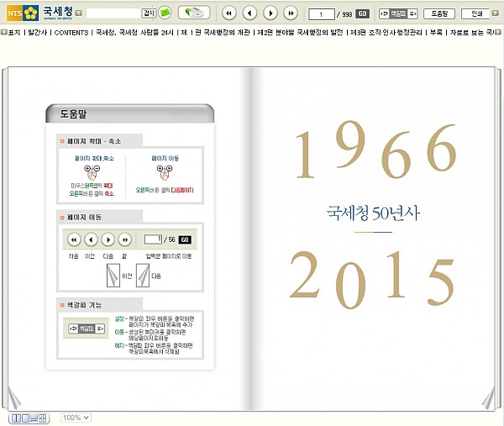
Task: Open 국세청, 국세청 사람들 24시 section
Action: [134, 33]
